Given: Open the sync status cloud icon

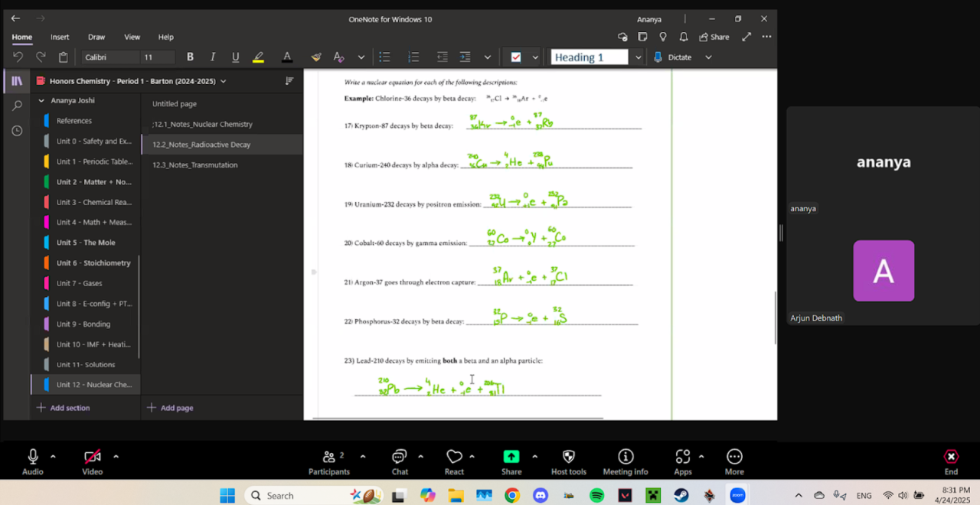Looking at the screenshot, I should pyautogui.click(x=622, y=37).
